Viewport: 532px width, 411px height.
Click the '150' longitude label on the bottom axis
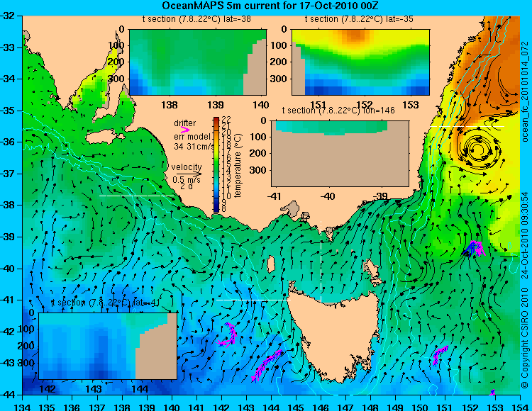421,406
